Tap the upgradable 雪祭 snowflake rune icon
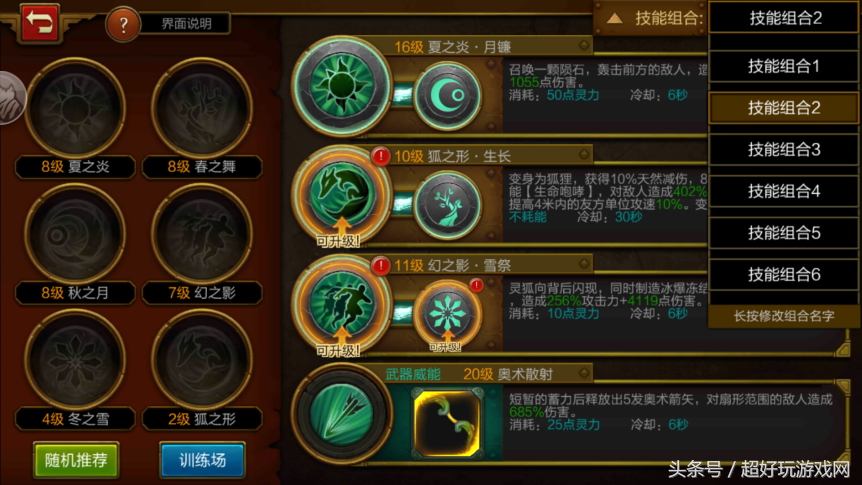The image size is (862, 485). click(447, 315)
